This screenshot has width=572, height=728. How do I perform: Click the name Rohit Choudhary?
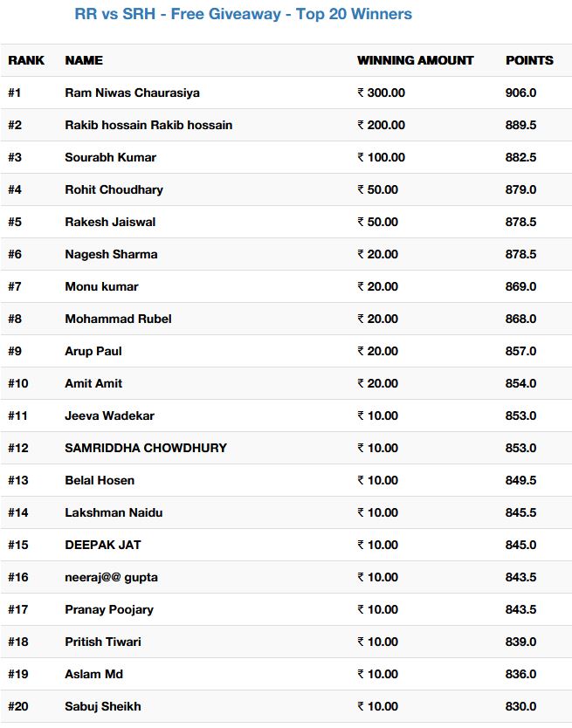pyautogui.click(x=114, y=189)
